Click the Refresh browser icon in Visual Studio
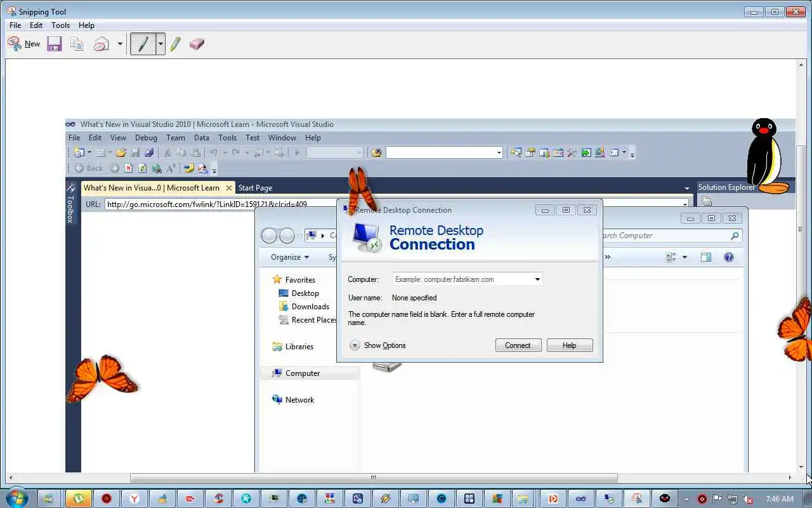The height and width of the screenshot is (508, 812). tap(142, 168)
